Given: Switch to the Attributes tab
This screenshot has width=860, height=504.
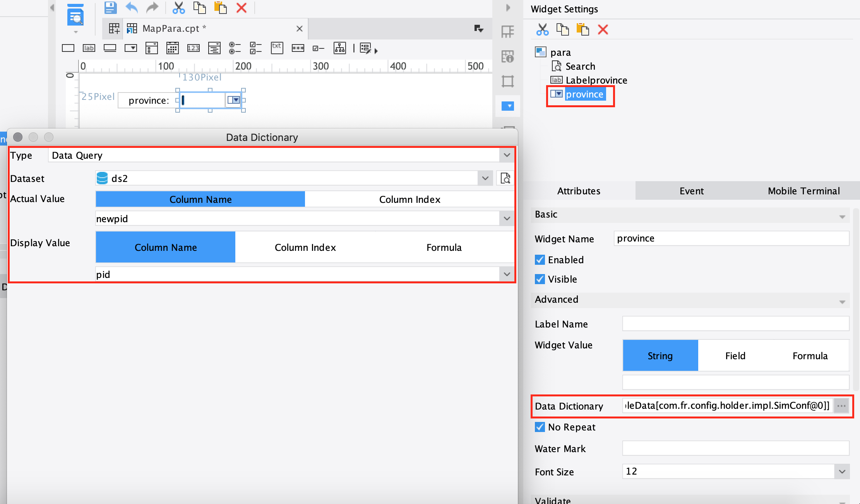Looking at the screenshot, I should (579, 191).
